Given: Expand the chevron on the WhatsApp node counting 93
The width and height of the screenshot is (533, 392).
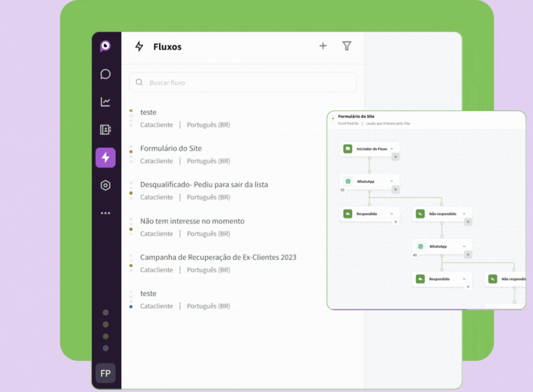Looking at the screenshot, I should pyautogui.click(x=392, y=181).
